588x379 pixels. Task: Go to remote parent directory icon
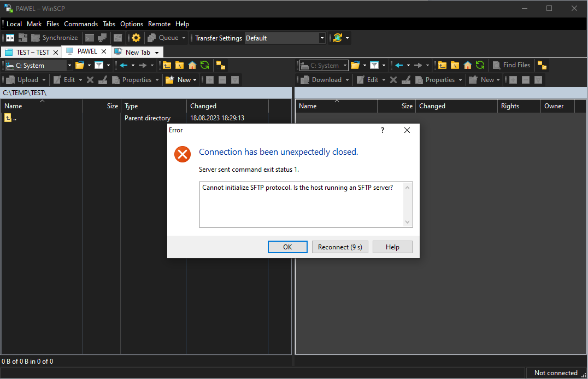[x=443, y=65]
